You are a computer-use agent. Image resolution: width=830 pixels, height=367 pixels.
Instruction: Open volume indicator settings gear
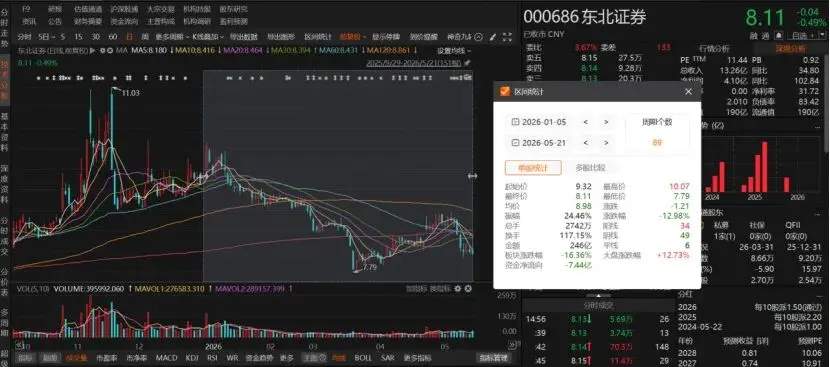click(x=458, y=289)
